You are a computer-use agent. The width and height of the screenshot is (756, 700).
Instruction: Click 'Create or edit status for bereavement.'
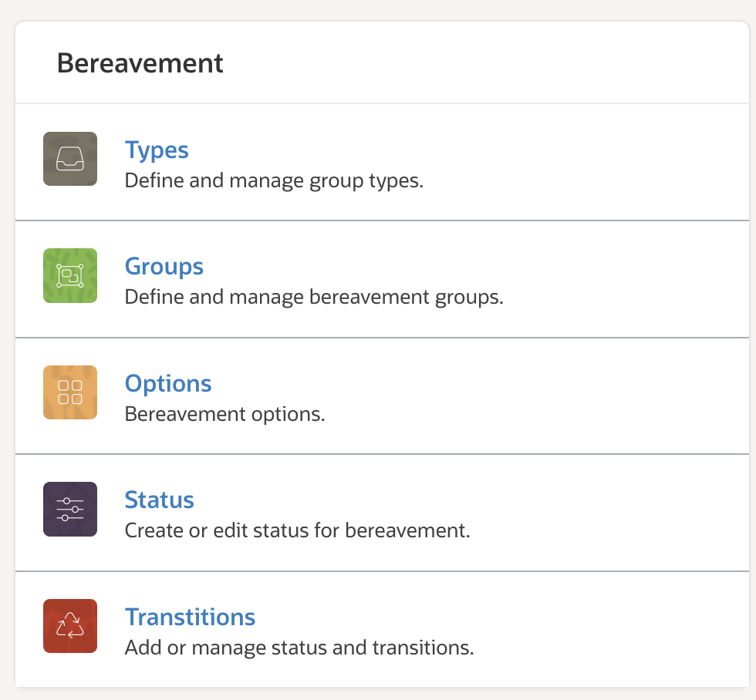297,531
